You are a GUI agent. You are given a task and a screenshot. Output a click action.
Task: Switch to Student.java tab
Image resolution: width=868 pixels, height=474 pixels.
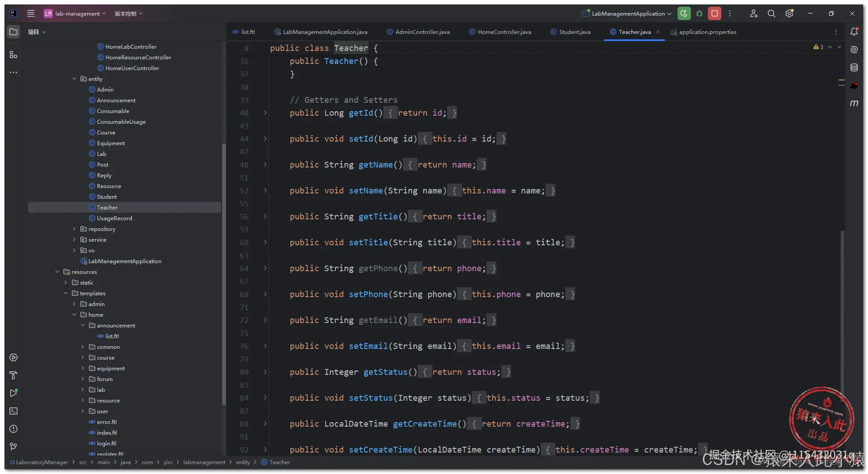click(x=570, y=32)
